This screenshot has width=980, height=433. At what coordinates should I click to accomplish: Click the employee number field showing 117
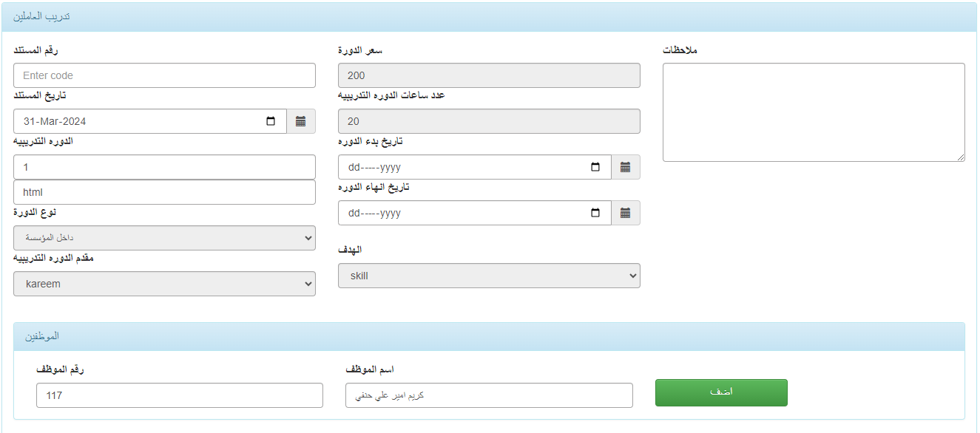(179, 395)
